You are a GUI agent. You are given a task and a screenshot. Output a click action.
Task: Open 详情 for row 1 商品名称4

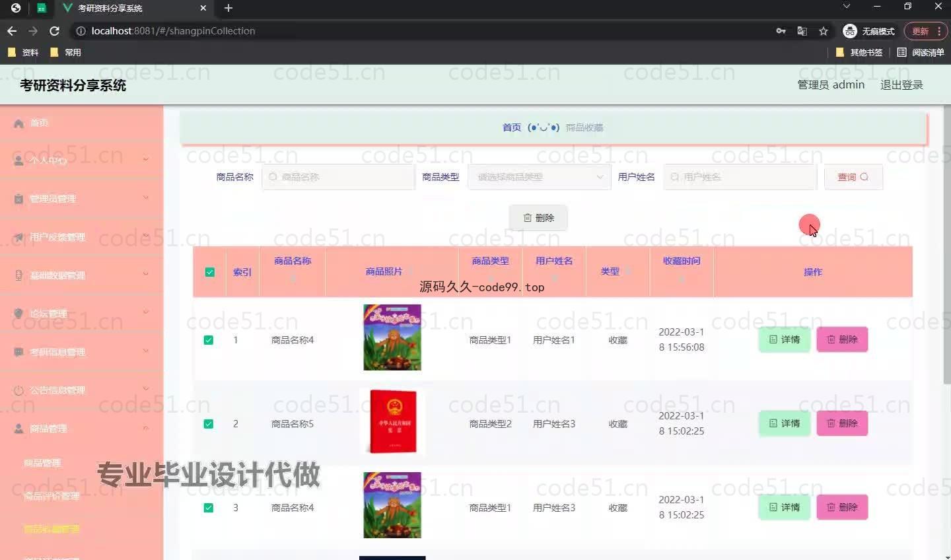[x=785, y=339]
